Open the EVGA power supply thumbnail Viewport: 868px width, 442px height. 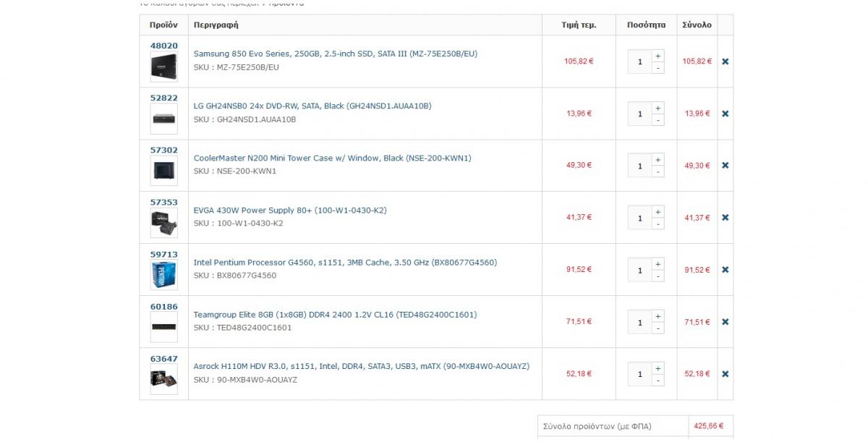[163, 223]
